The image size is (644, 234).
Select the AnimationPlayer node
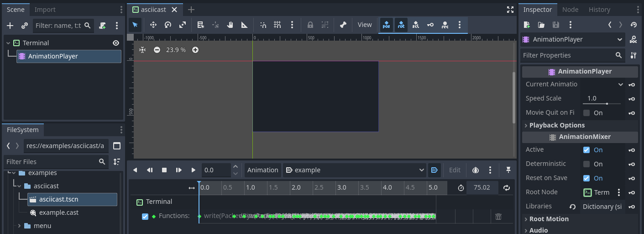(69, 56)
